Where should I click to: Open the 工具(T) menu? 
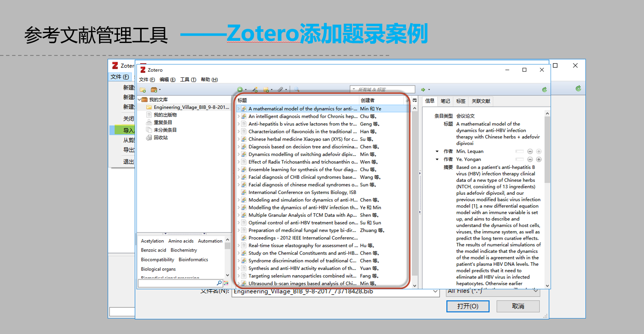pyautogui.click(x=188, y=80)
